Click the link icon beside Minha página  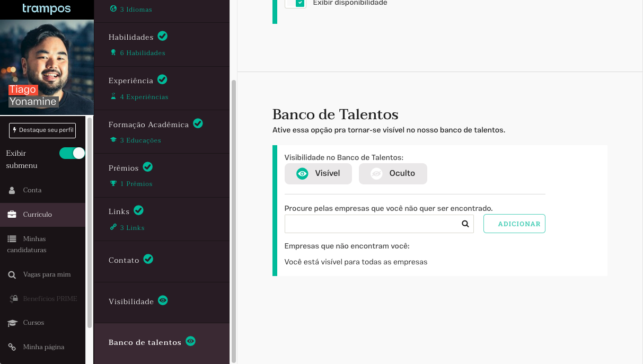(12, 347)
